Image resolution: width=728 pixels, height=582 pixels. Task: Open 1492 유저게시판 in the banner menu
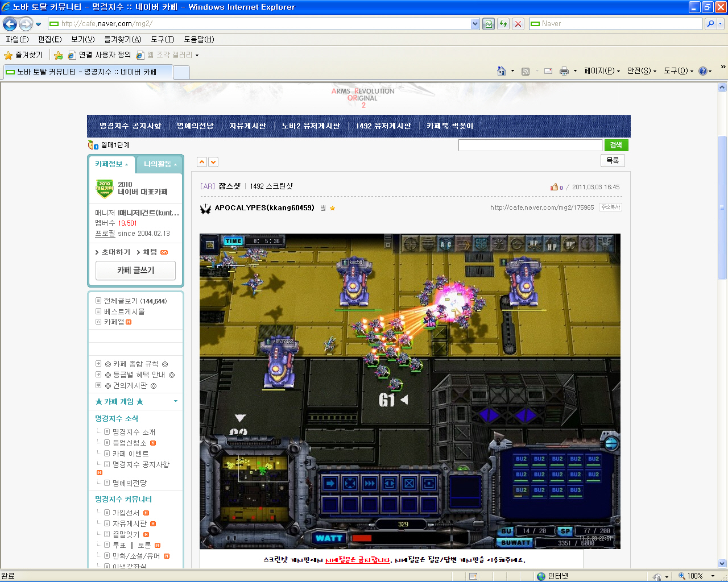(383, 126)
